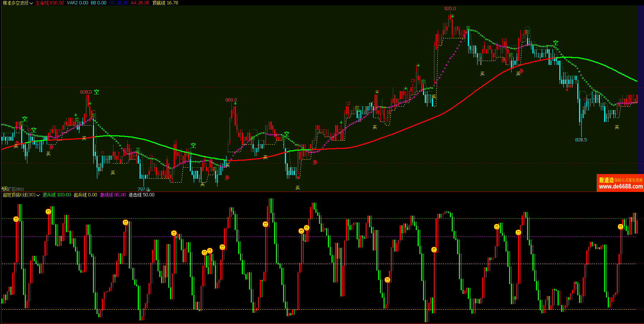Viewport: 644px width, 324px height.
Task: Click the white 进击线 50.00 label
Action: [x=141, y=195]
